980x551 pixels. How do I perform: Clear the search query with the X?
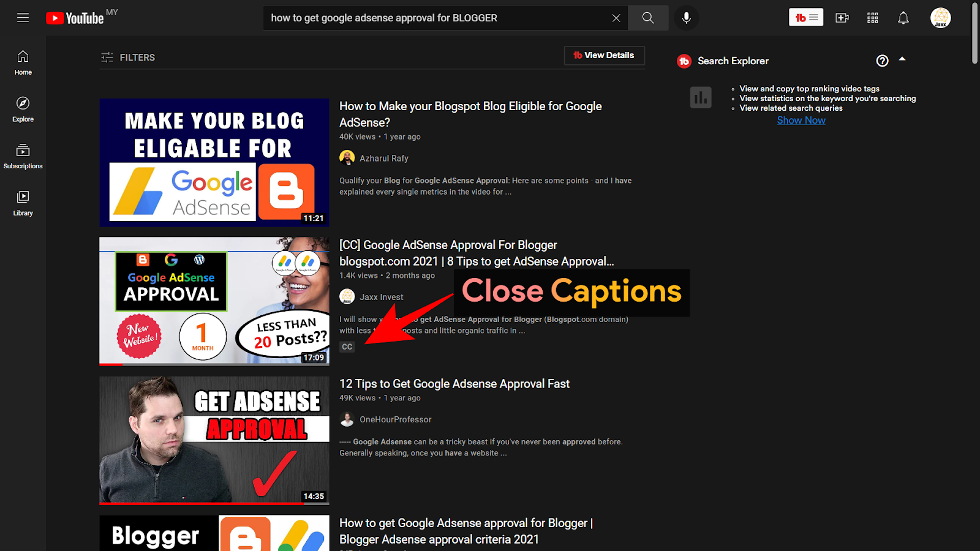616,18
